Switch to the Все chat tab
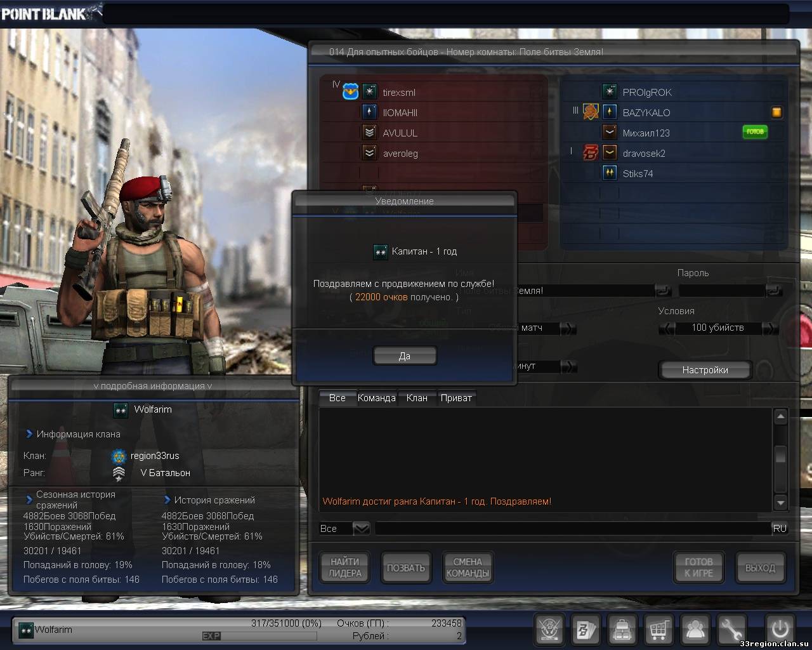Image resolution: width=812 pixels, height=650 pixels. 337,398
